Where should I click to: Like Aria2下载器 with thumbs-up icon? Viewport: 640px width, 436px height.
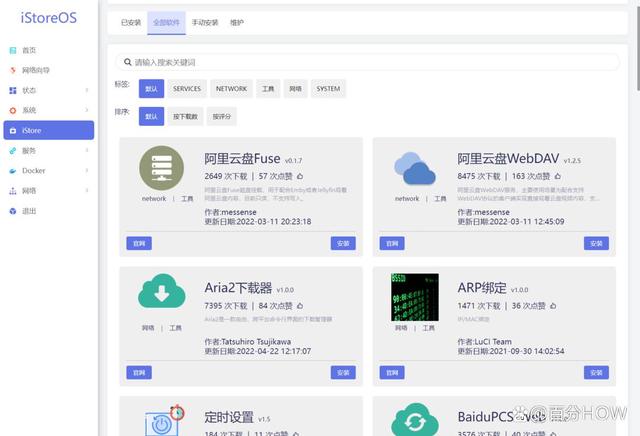coord(300,306)
